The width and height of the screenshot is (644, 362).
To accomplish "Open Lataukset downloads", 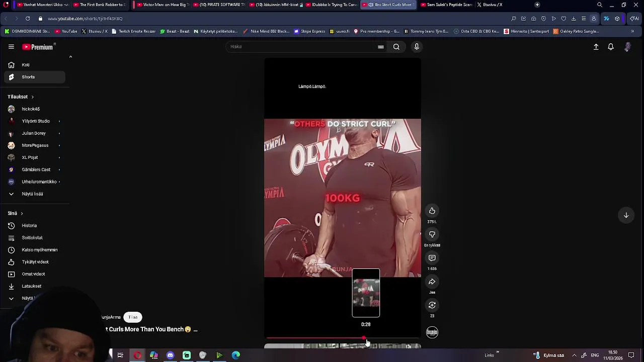I will [x=35, y=286].
